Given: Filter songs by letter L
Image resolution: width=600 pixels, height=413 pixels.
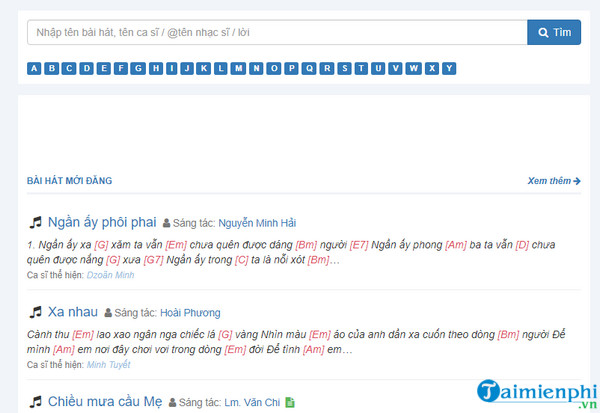Looking at the screenshot, I should click(x=220, y=69).
